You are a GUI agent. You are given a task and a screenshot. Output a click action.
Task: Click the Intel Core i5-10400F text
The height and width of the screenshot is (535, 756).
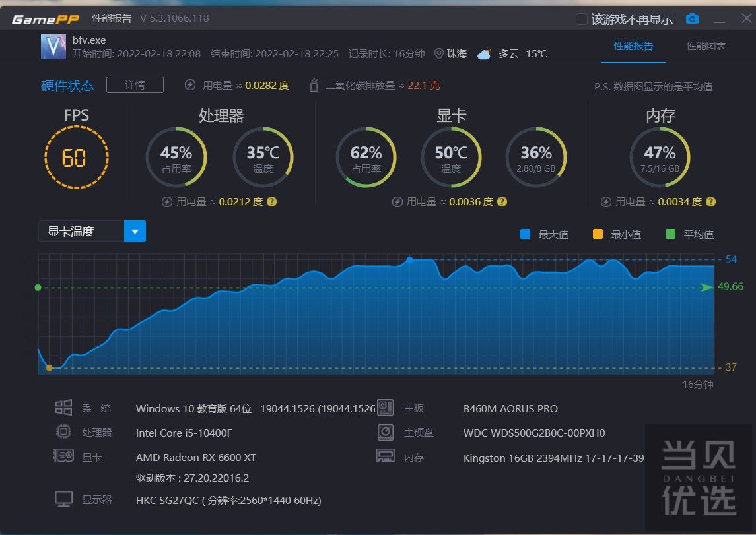tap(184, 433)
